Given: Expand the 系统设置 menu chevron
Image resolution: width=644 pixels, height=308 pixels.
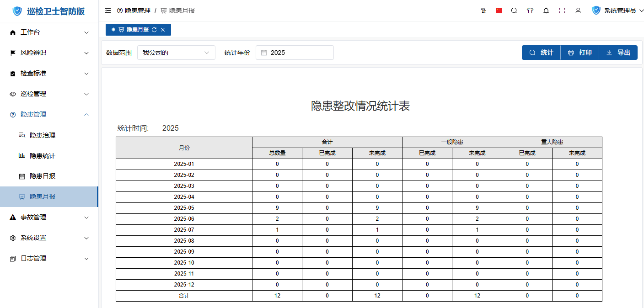Looking at the screenshot, I should tap(86, 238).
